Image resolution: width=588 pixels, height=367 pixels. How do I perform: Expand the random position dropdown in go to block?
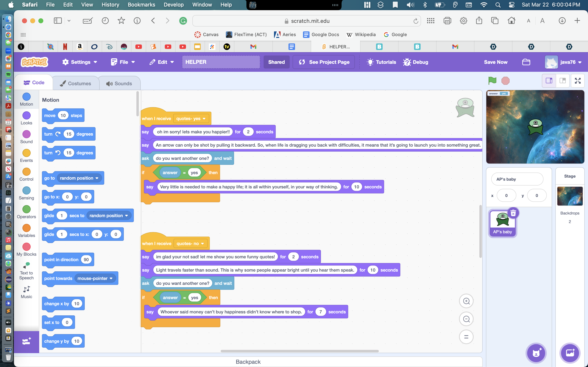pos(97,178)
